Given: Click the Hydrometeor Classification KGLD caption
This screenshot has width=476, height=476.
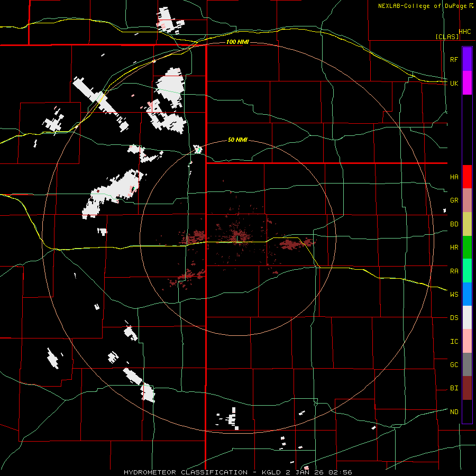Looking at the screenshot, I should (x=238, y=472).
